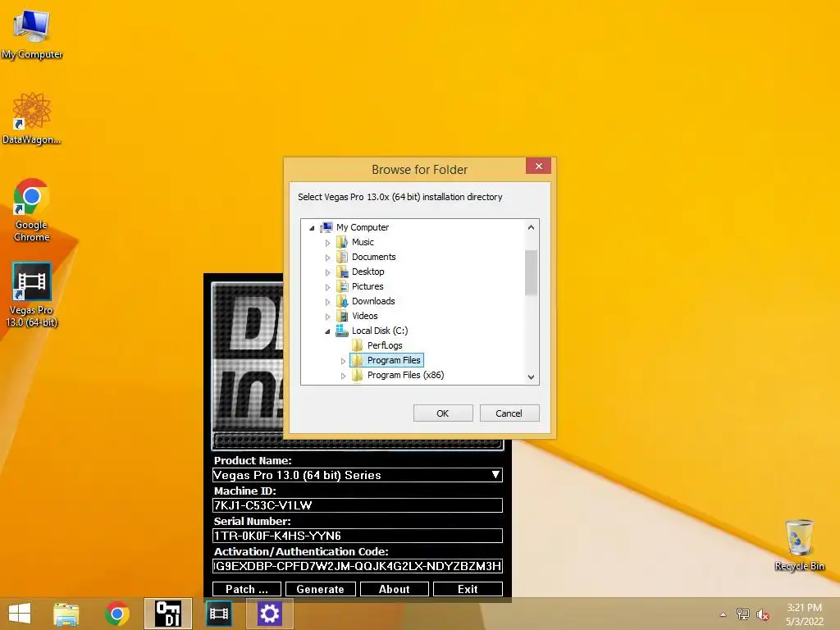The width and height of the screenshot is (840, 630).
Task: Select the Program Files folder
Action: click(393, 360)
